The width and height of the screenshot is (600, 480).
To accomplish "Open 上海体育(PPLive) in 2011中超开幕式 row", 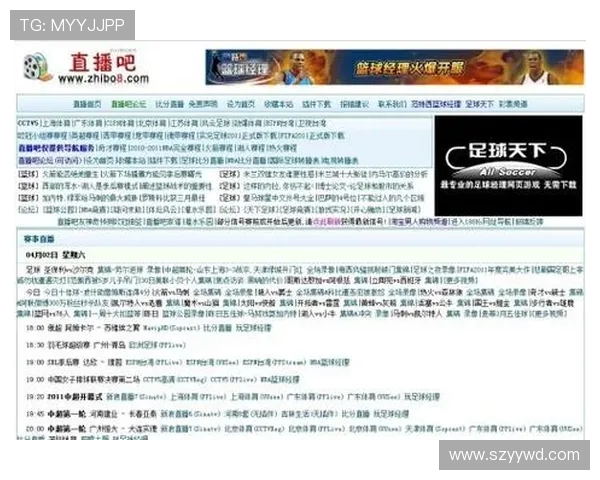I will pos(197,397).
